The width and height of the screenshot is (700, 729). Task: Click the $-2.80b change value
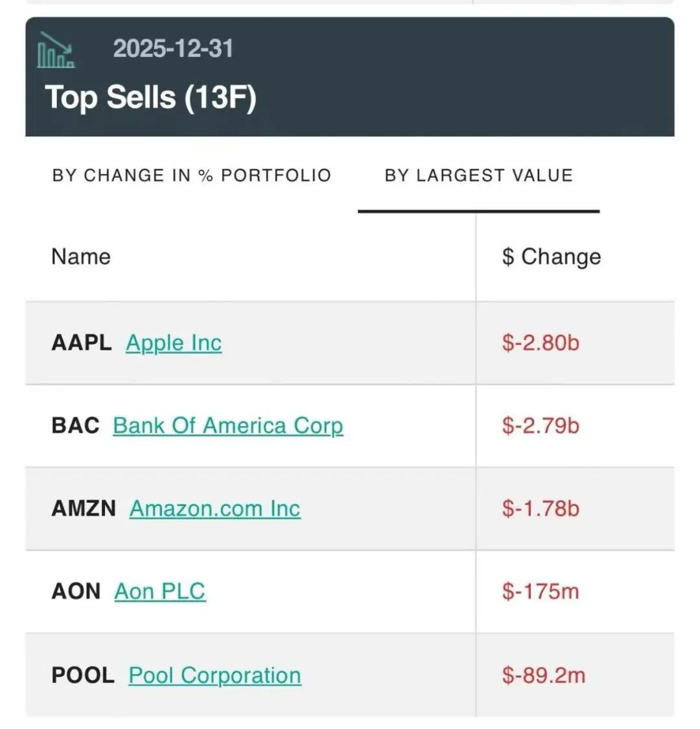pos(541,342)
